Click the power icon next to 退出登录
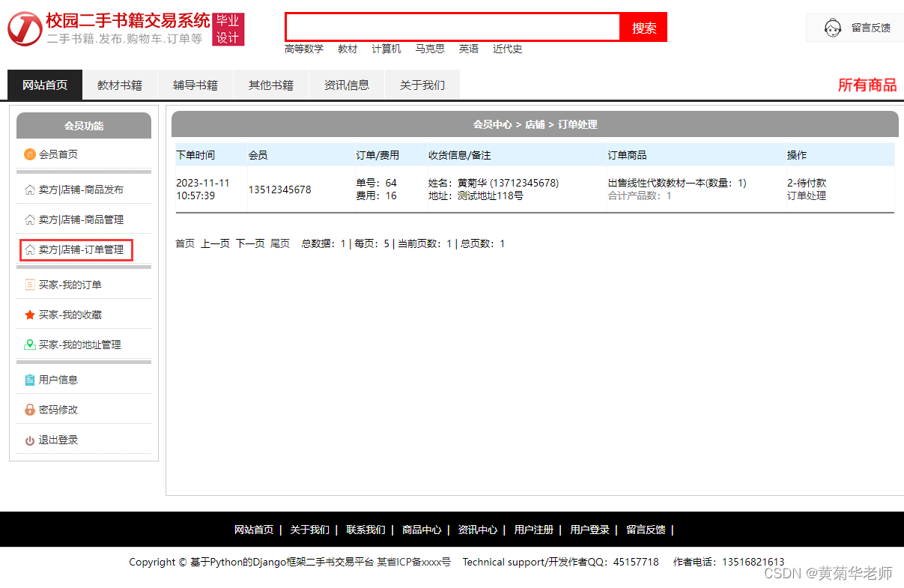This screenshot has height=588, width=904. coord(30,440)
